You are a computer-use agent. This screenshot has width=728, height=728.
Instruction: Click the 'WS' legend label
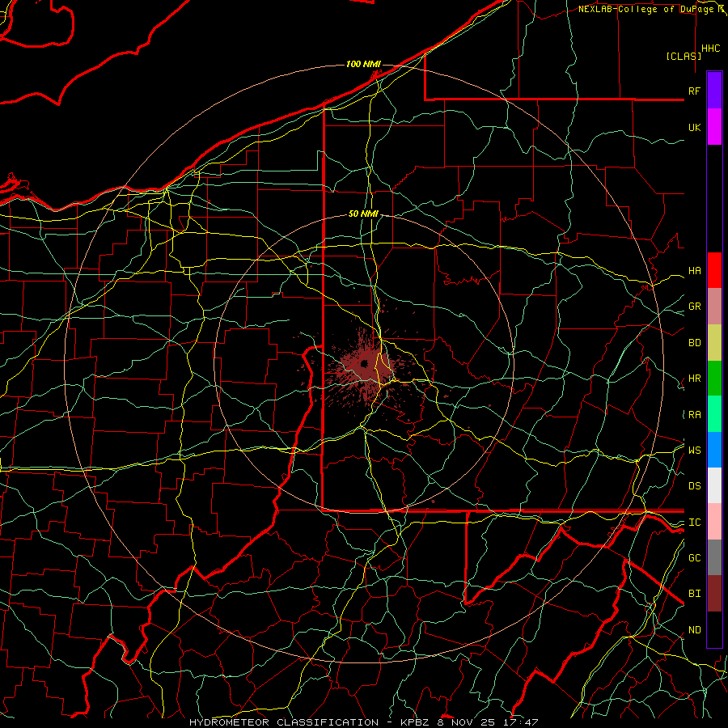tap(694, 451)
